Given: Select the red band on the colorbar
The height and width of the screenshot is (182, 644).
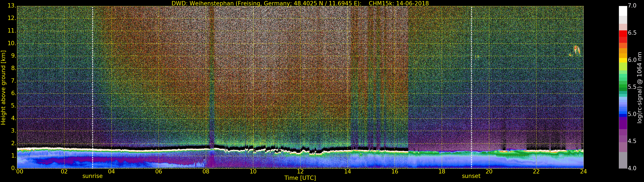Looking at the screenshot, I should (623, 35).
